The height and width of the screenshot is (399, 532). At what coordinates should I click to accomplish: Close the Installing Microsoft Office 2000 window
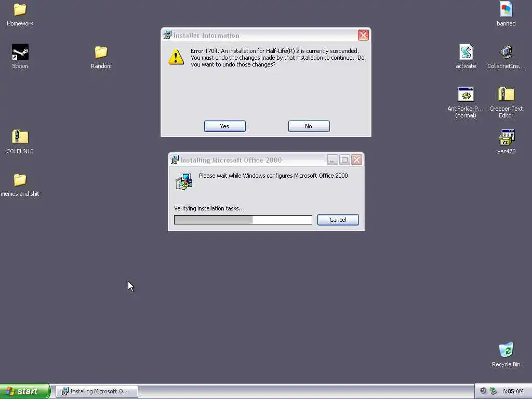click(x=356, y=160)
